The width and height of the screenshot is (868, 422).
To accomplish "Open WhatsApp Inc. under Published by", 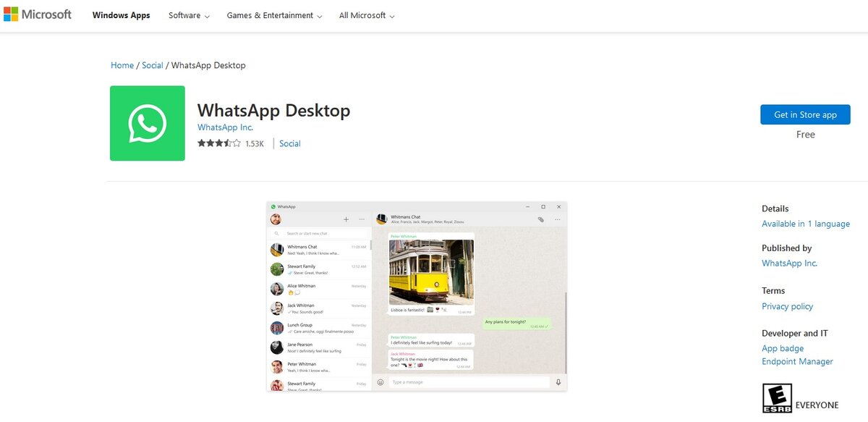I will [790, 263].
